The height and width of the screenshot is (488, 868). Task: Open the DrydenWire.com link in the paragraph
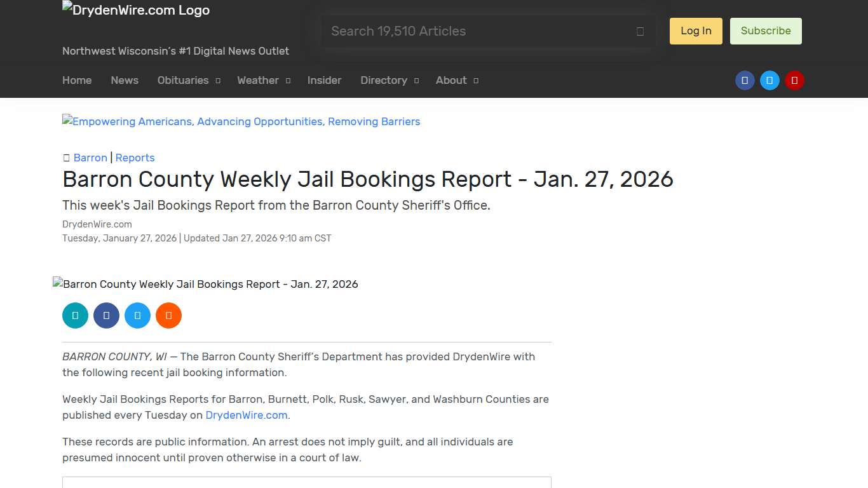pos(246,415)
